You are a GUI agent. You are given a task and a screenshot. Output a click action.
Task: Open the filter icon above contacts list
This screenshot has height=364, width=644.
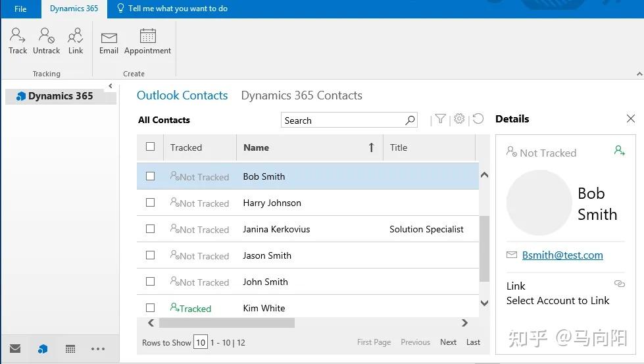click(441, 119)
